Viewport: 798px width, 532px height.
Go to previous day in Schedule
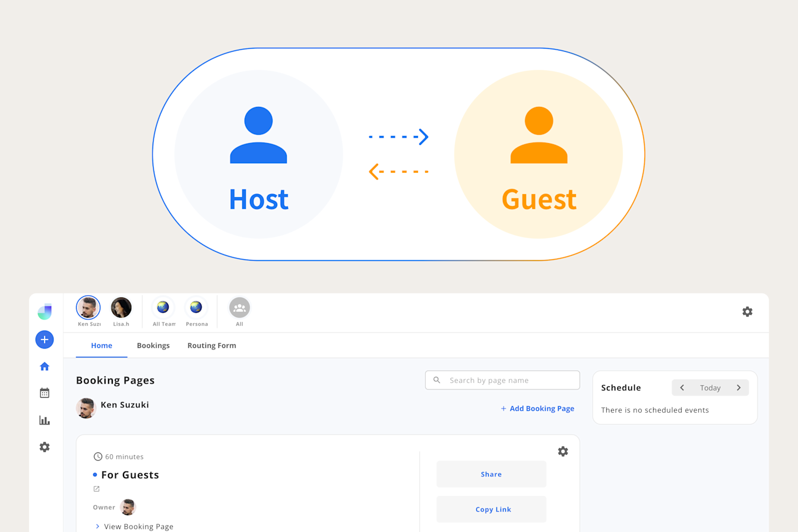[x=682, y=388]
